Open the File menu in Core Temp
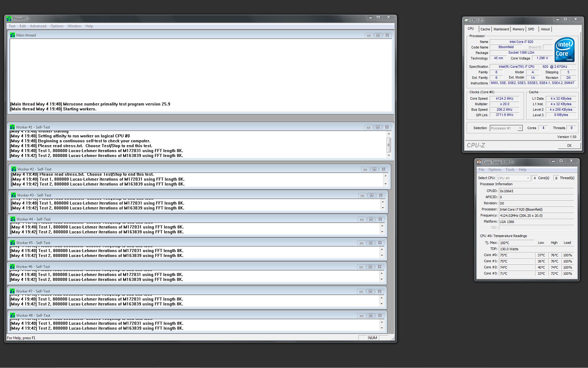 (x=481, y=170)
